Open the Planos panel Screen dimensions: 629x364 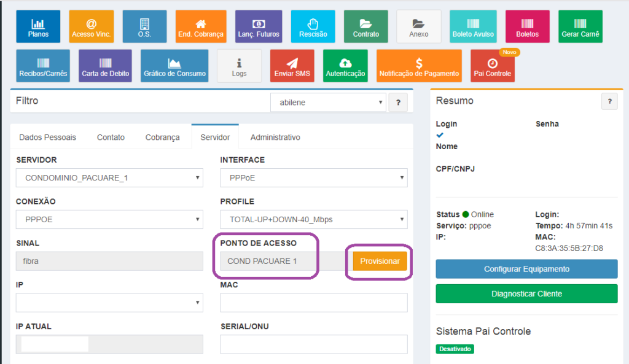point(38,26)
